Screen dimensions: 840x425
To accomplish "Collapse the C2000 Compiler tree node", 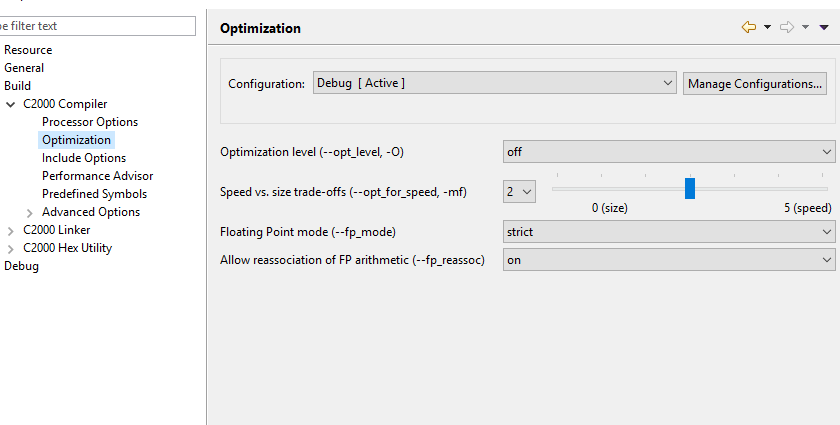I will pyautogui.click(x=11, y=104).
